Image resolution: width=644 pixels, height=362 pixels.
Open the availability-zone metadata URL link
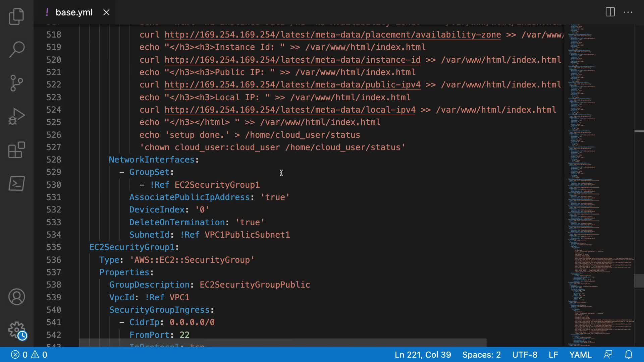click(x=332, y=35)
